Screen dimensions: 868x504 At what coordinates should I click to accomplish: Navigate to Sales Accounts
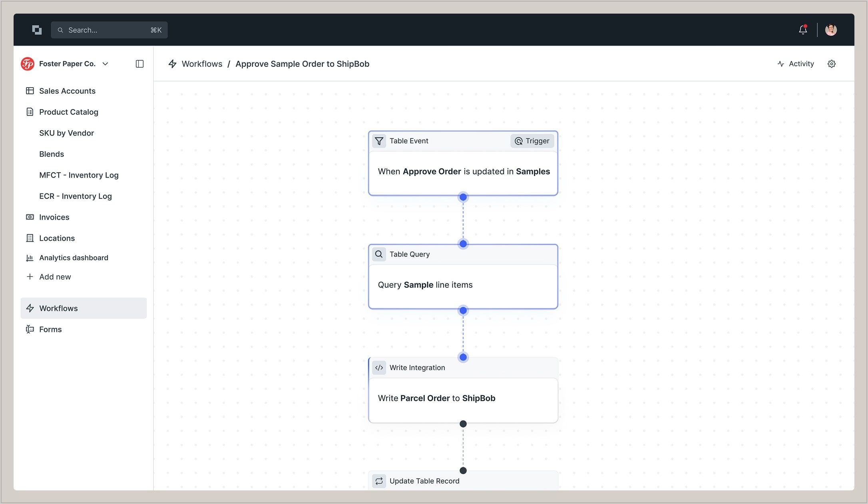(67, 91)
